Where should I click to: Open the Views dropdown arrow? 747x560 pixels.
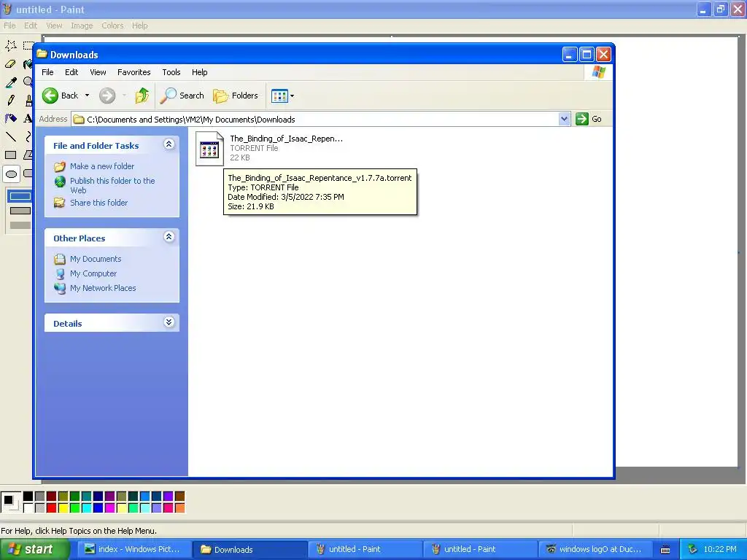[x=292, y=96]
